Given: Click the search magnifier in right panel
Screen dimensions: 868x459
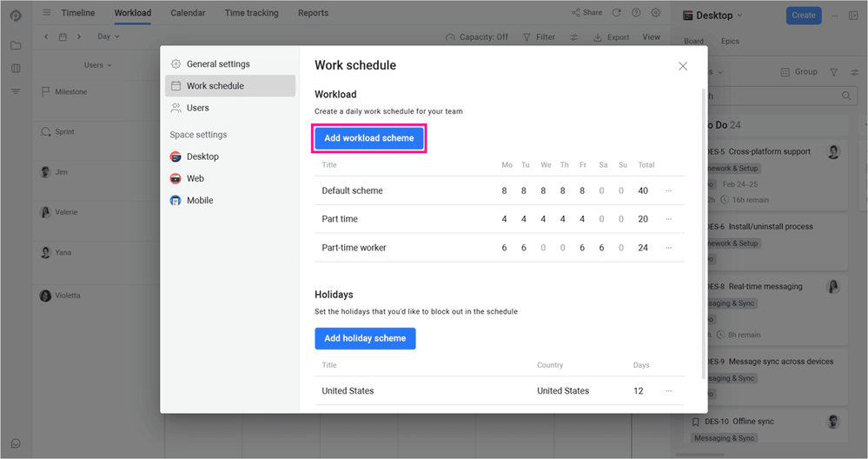Looking at the screenshot, I should click(x=846, y=96).
